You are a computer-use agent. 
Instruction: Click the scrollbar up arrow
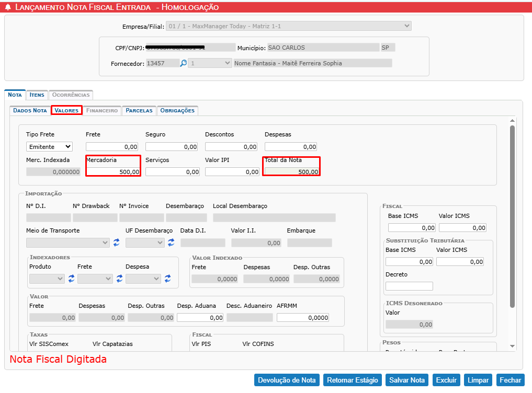point(512,121)
